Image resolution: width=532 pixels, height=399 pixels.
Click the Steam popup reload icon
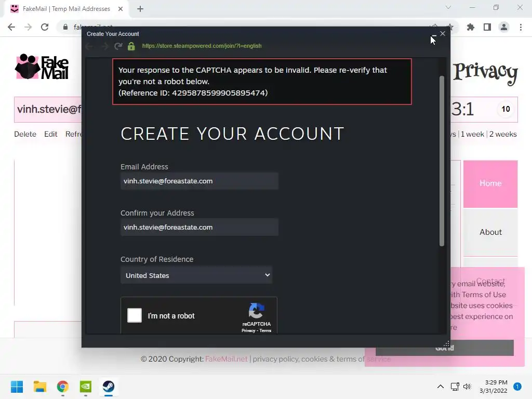pos(118,46)
